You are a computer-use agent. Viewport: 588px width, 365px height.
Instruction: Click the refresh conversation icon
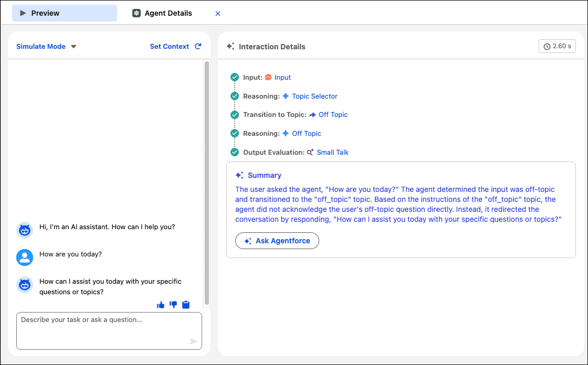coord(198,46)
